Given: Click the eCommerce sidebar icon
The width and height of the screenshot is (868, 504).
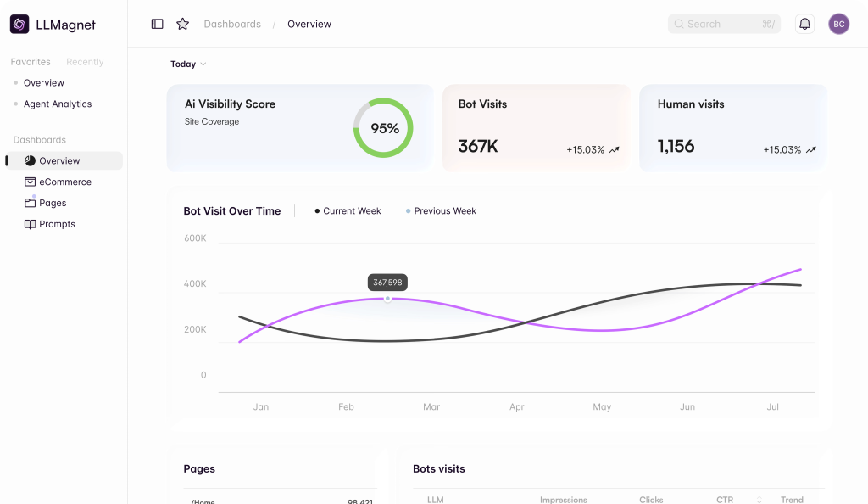Looking at the screenshot, I should click(30, 182).
